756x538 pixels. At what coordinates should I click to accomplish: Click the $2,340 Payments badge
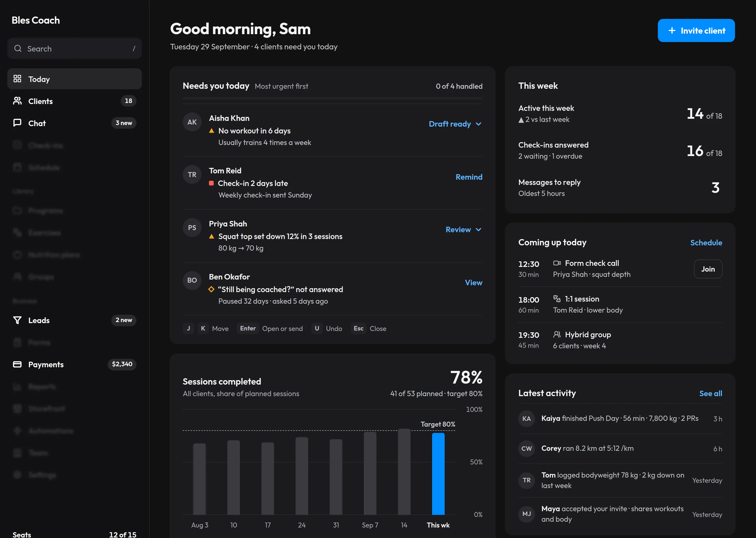(x=122, y=364)
